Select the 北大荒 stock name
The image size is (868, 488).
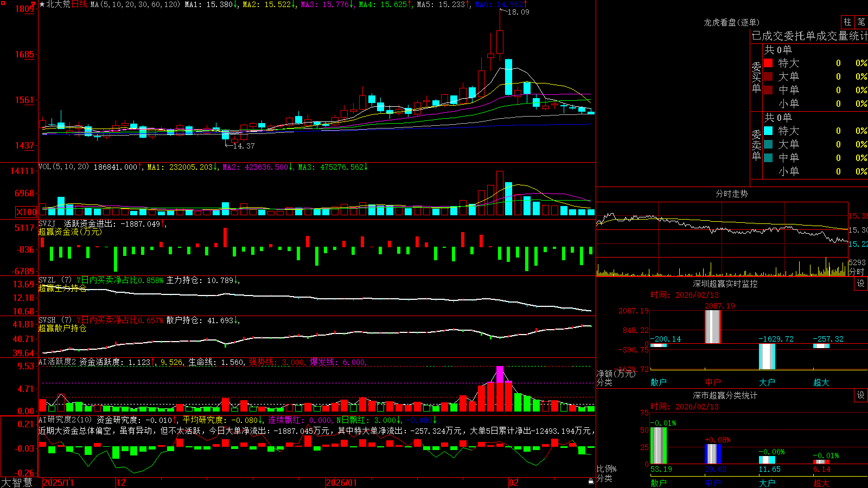coord(59,4)
